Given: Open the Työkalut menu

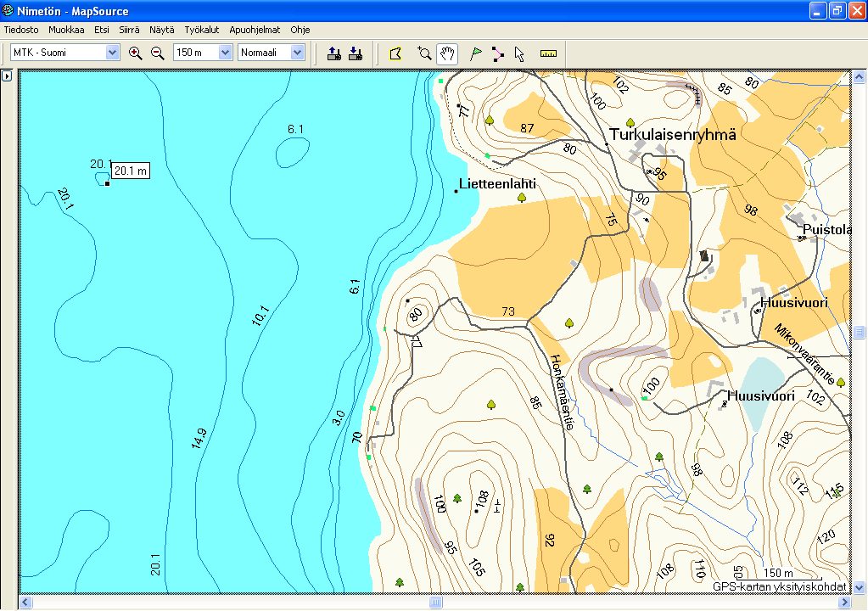Looking at the screenshot, I should [201, 30].
